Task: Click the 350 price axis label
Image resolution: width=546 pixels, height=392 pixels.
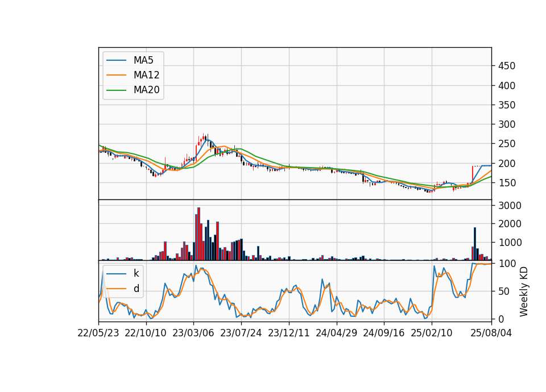Action: coord(507,105)
